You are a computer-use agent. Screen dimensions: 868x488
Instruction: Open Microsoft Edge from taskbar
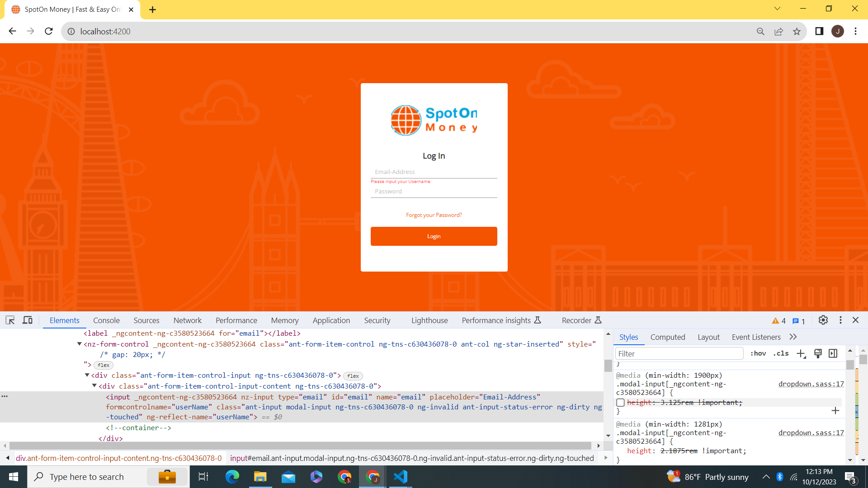point(232,477)
